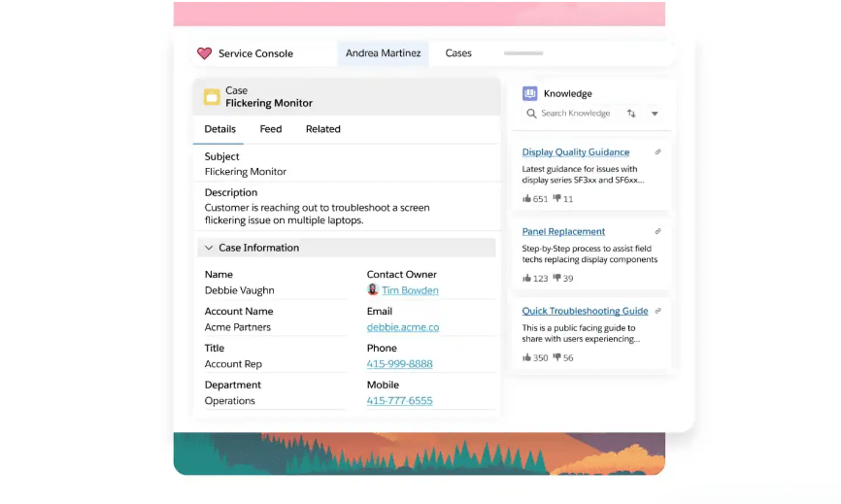Thumbs up Quick Troubleshooting Guide article
Viewport: 841px width, 504px height.
(x=526, y=357)
